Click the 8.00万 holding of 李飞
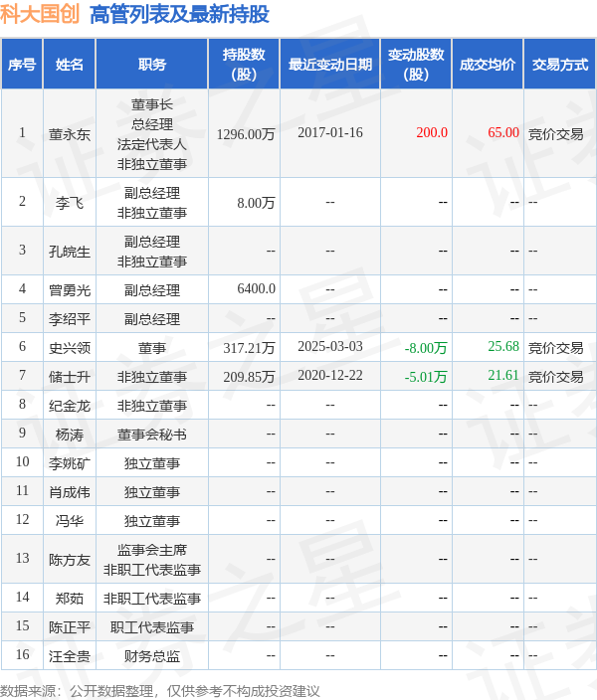Screen dimensions: 597x700 point(256,203)
